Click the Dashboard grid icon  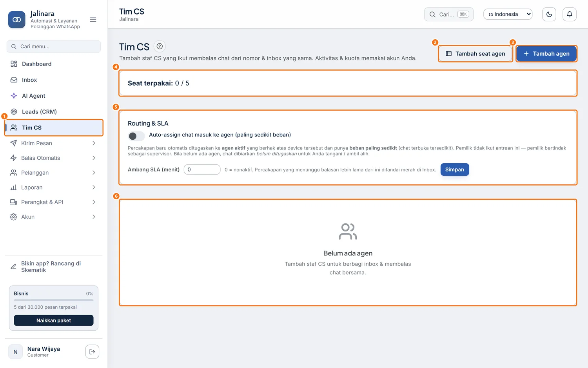pos(14,64)
